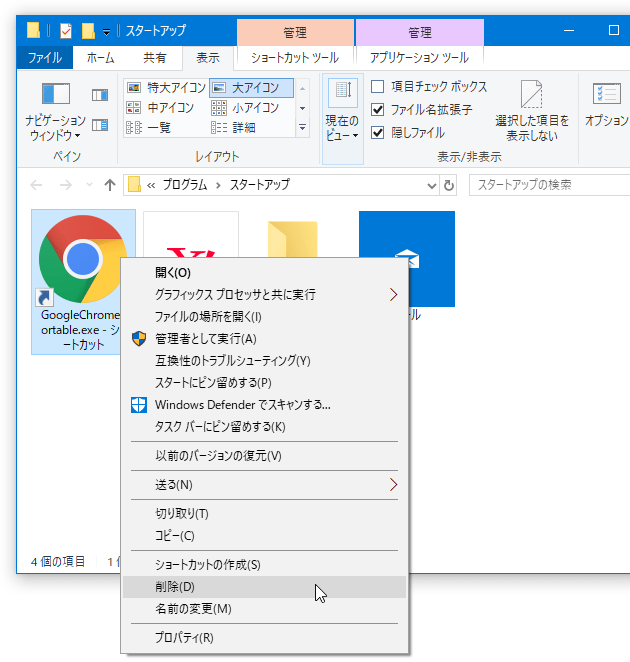Choose スタートにピン留めする(P)
This screenshot has width=630, height=662.
(x=265, y=383)
